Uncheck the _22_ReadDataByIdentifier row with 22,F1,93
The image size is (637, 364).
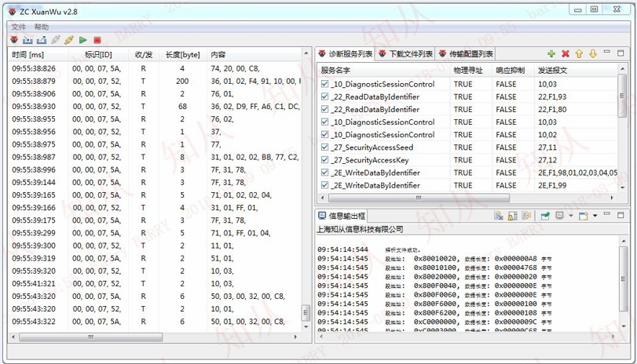click(x=324, y=96)
